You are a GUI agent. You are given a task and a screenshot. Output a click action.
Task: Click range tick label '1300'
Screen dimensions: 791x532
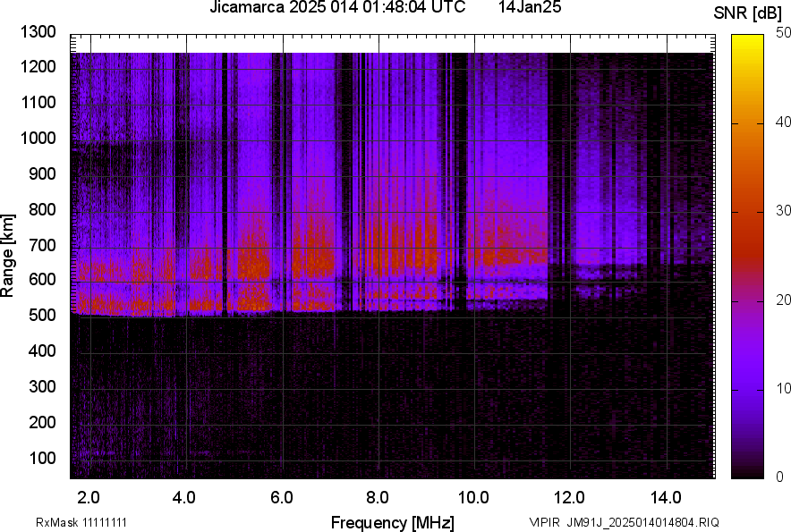click(38, 32)
